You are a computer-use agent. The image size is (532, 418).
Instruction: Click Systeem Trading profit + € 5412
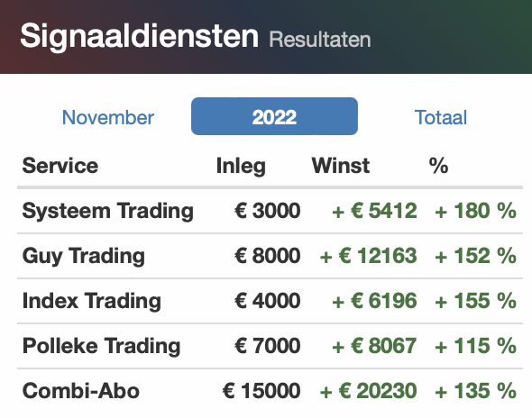tap(374, 211)
